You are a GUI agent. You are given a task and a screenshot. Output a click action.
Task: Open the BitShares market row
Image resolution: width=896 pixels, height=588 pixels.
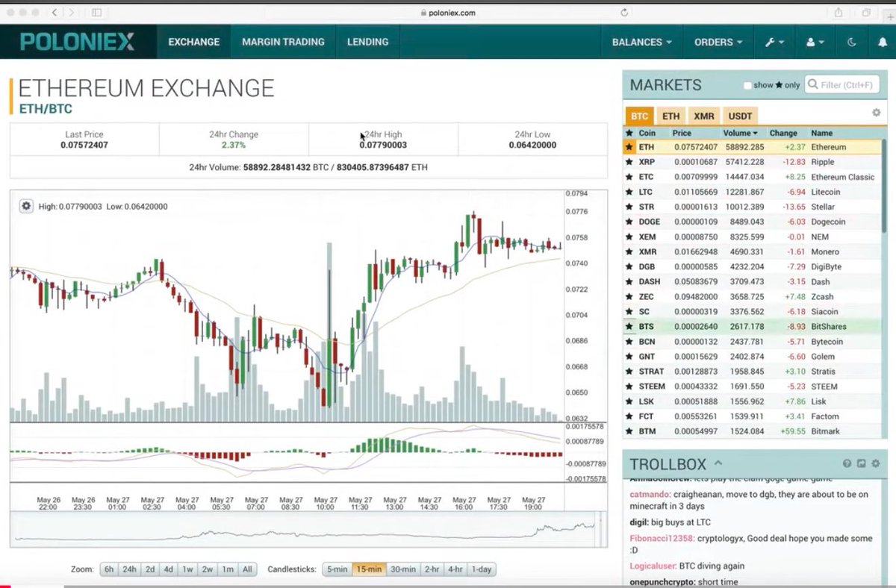point(753,326)
